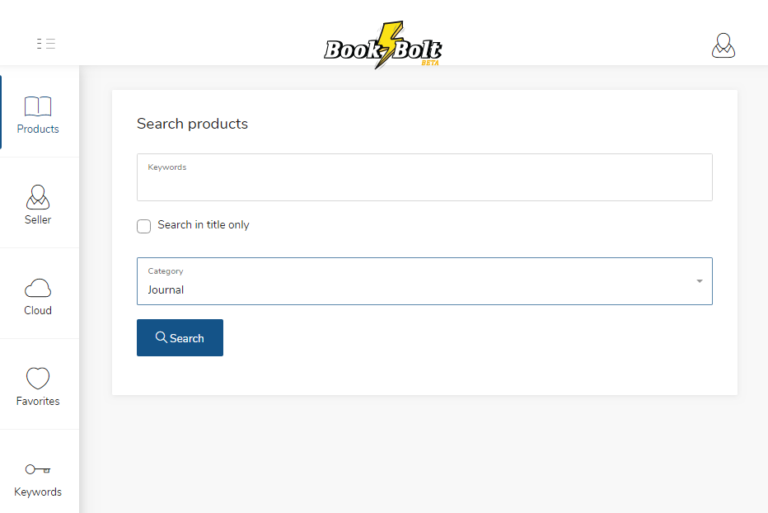Open the Cloud section label
The height and width of the screenshot is (513, 768).
pos(38,311)
